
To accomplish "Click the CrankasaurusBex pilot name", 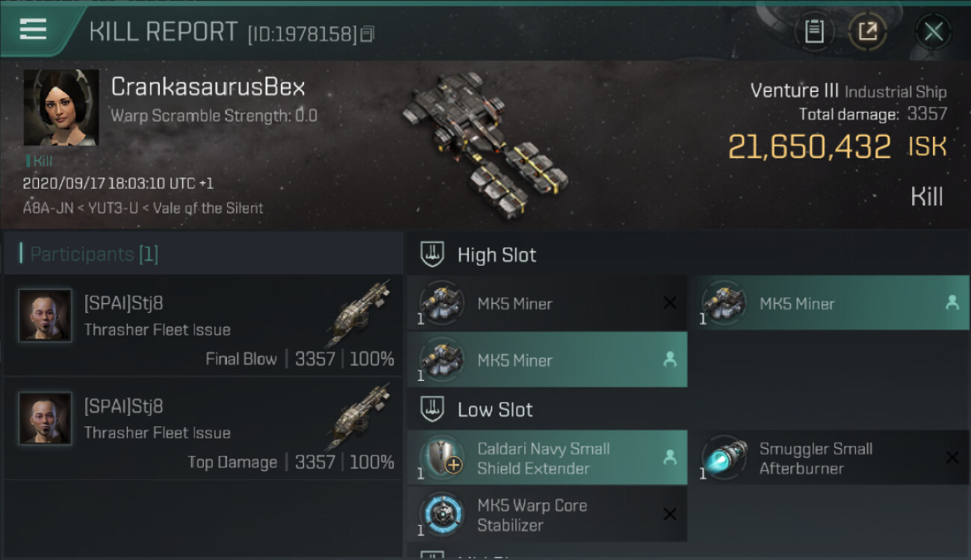I will (x=208, y=87).
